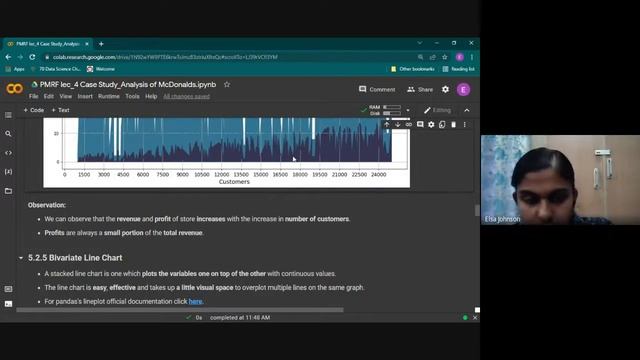Collapse the 5.2.5 Bivariate Line Chart section
Screen dimensions: 640x360
pos(21,258)
